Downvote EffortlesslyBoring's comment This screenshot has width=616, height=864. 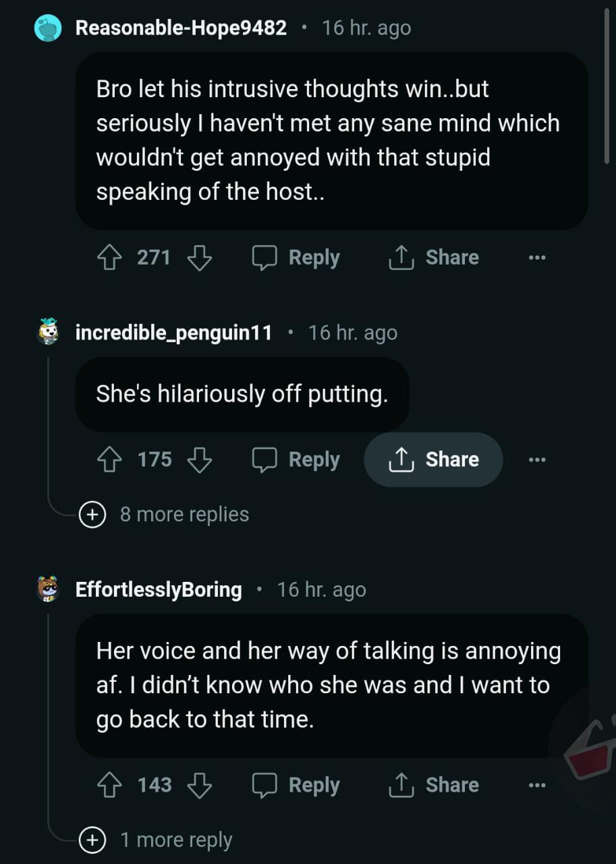[199, 785]
